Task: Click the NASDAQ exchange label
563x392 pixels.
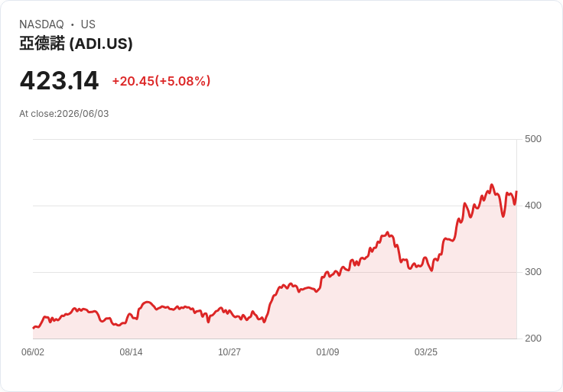Action: [41, 24]
